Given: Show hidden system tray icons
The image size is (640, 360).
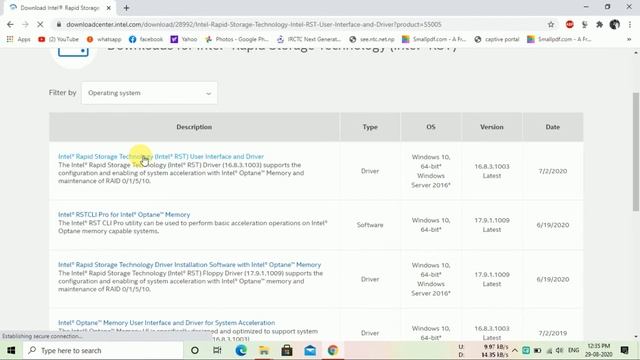Looking at the screenshot, I should coord(515,351).
